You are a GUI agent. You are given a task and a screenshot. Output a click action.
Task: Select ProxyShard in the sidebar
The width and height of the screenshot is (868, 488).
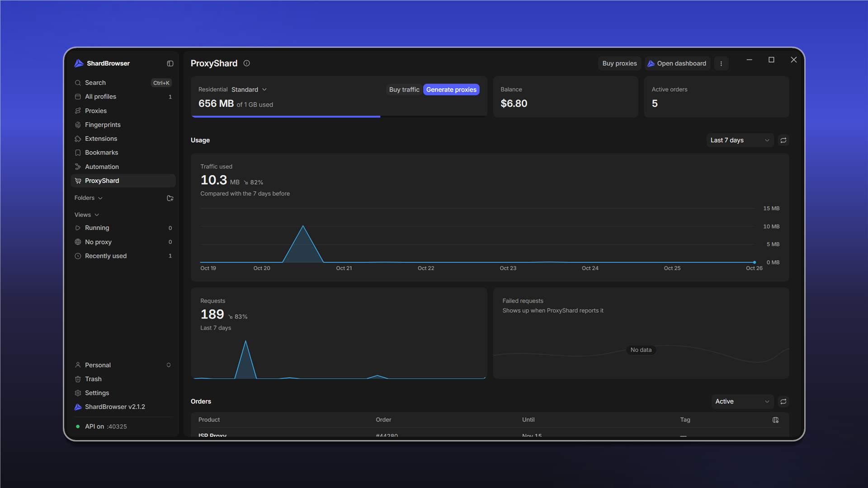[x=123, y=181]
